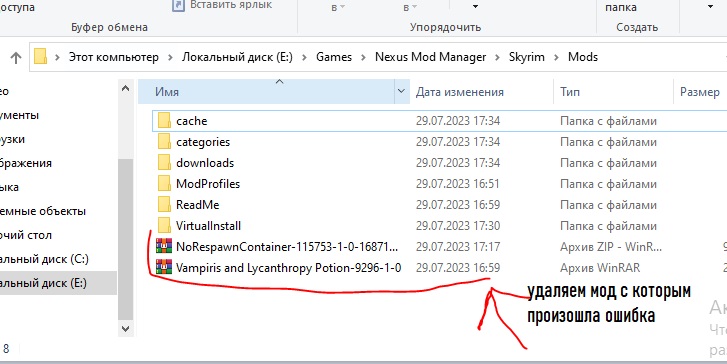Expand chevron after Games breadcrumb
The height and width of the screenshot is (364, 727).
pos(364,57)
